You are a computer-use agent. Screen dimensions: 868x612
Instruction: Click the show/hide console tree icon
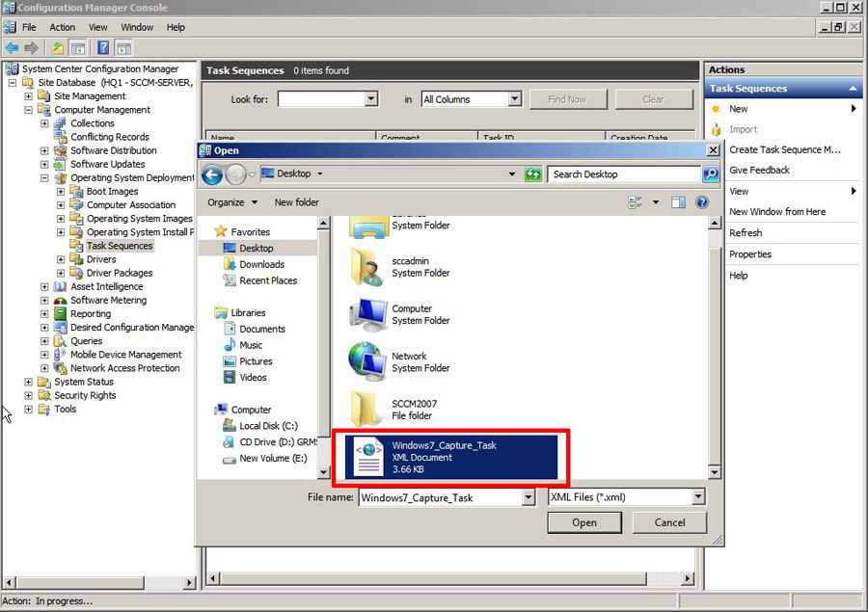tap(78, 48)
